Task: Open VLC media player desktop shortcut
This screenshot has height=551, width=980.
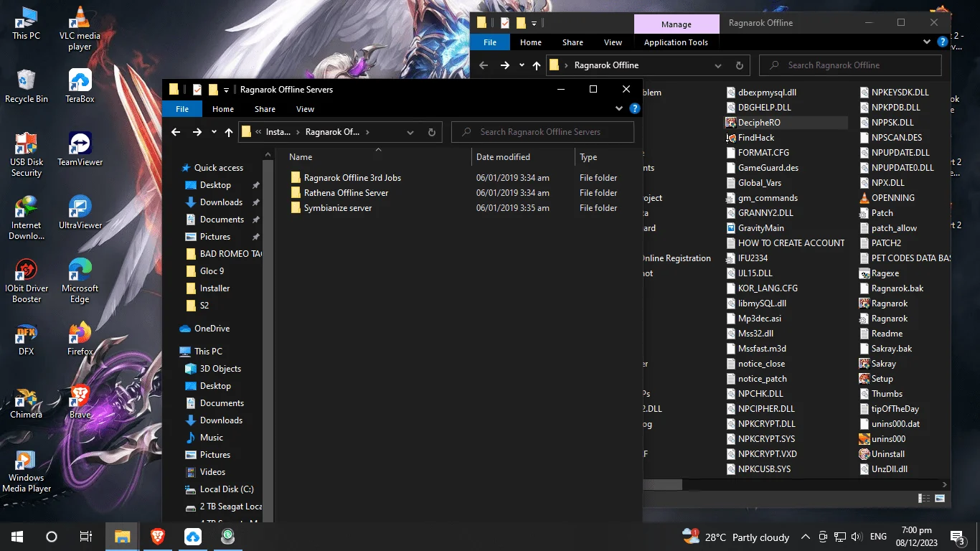Action: [x=80, y=29]
